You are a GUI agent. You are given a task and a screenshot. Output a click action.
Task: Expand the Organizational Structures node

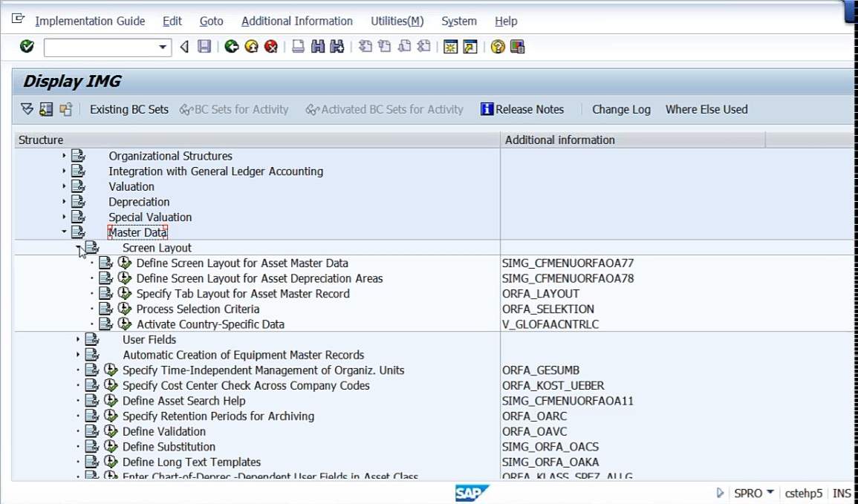click(63, 156)
